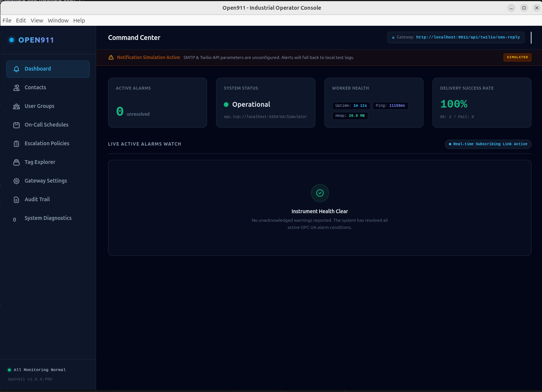
Task: Click the System Status card
Action: (266, 103)
